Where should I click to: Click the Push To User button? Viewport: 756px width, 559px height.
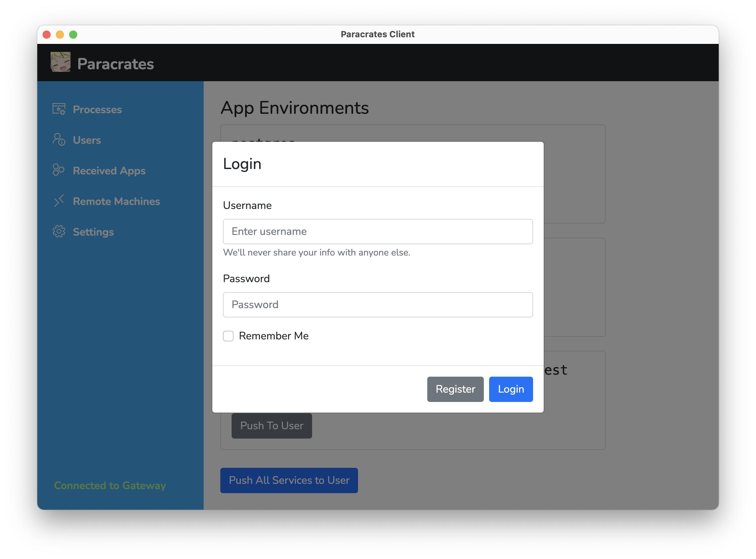tap(272, 426)
